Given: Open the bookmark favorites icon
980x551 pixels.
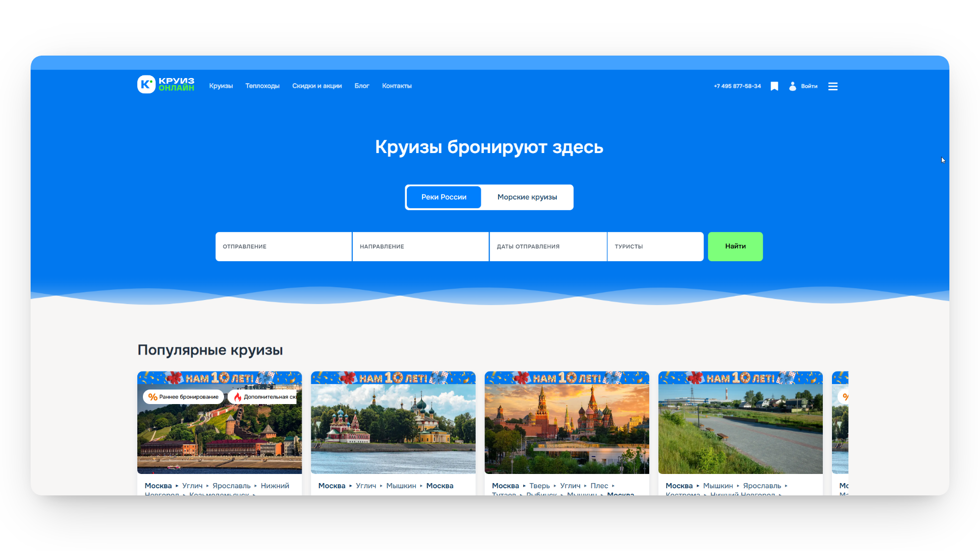Looking at the screenshot, I should pos(774,86).
